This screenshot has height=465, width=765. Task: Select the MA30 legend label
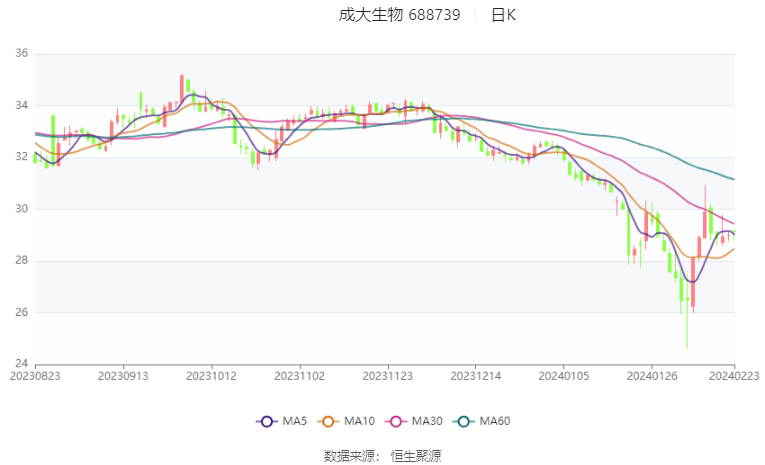[427, 421]
